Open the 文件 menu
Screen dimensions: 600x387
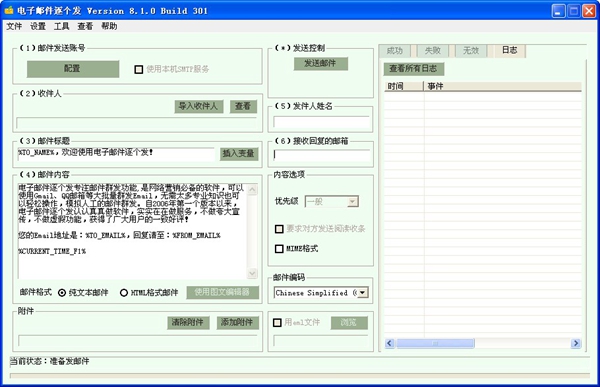(14, 26)
